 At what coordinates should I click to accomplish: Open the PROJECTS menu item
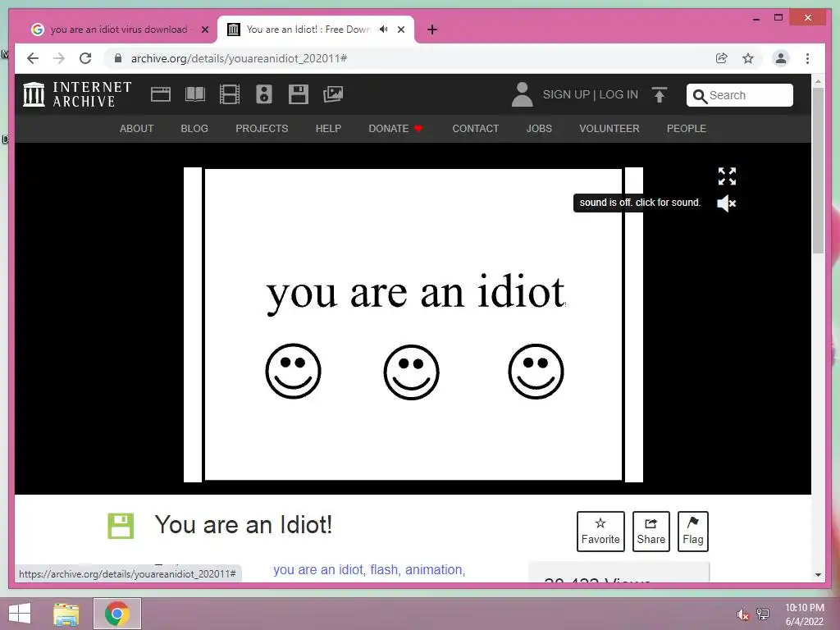point(262,129)
